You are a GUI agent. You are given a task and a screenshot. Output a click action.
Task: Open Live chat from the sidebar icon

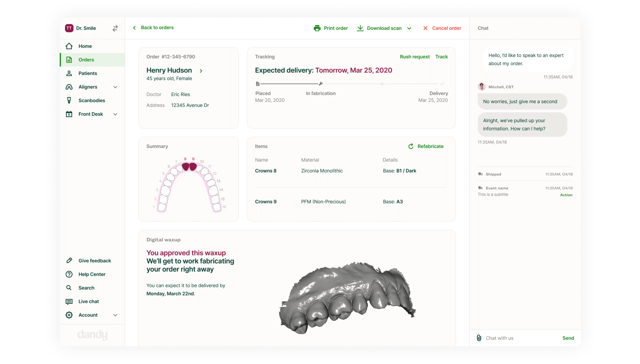(x=69, y=301)
